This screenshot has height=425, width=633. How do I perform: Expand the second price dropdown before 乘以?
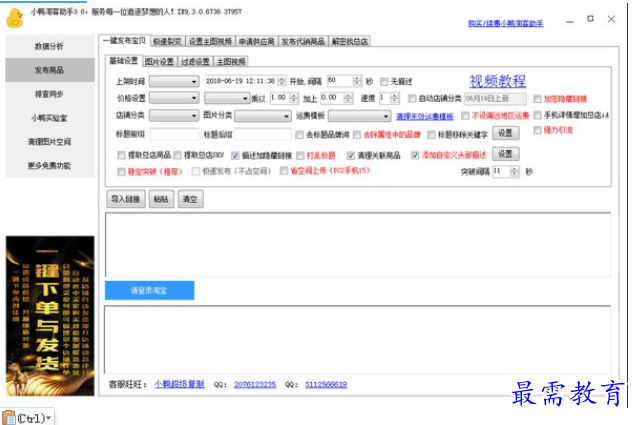pyautogui.click(x=227, y=98)
